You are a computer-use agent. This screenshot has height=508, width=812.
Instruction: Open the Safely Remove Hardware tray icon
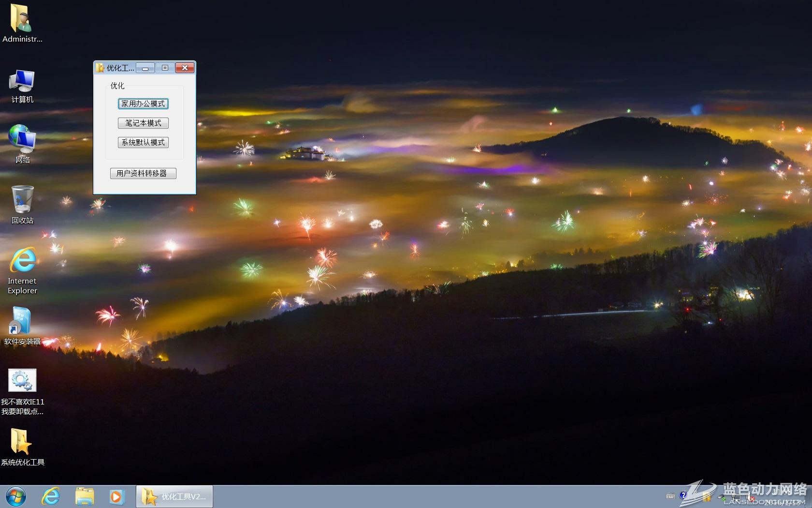(x=722, y=497)
